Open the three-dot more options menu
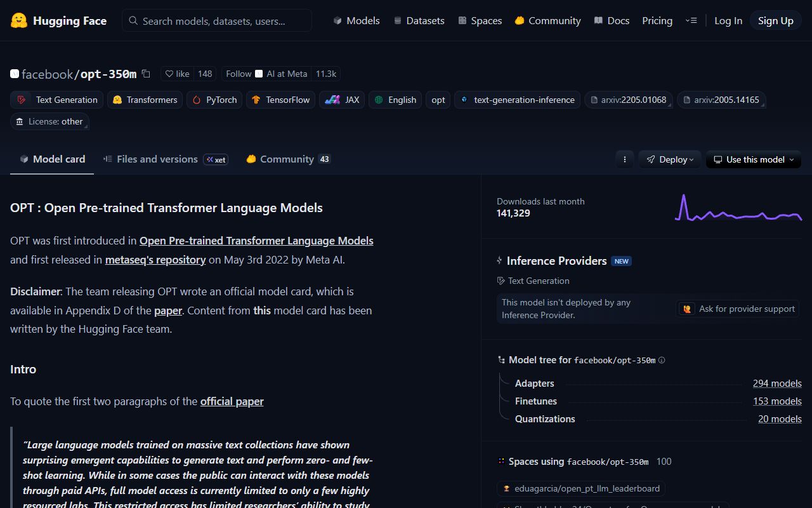This screenshot has width=812, height=508. coord(625,159)
